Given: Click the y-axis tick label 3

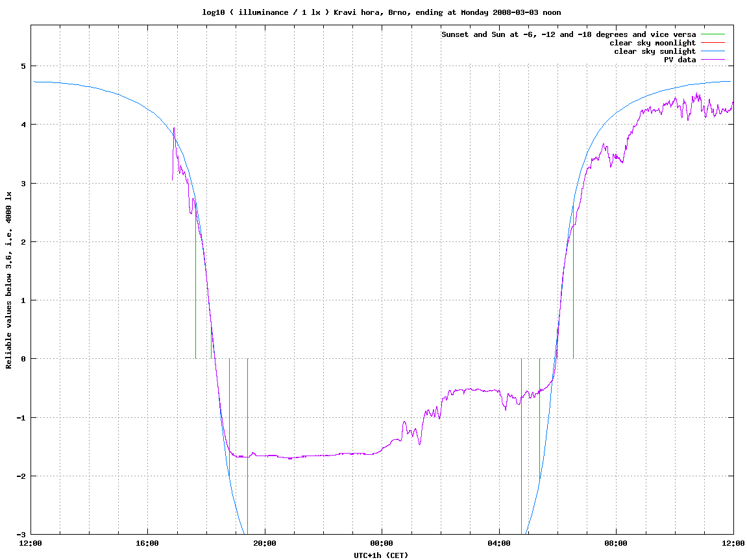Looking at the screenshot, I should 23,184.
